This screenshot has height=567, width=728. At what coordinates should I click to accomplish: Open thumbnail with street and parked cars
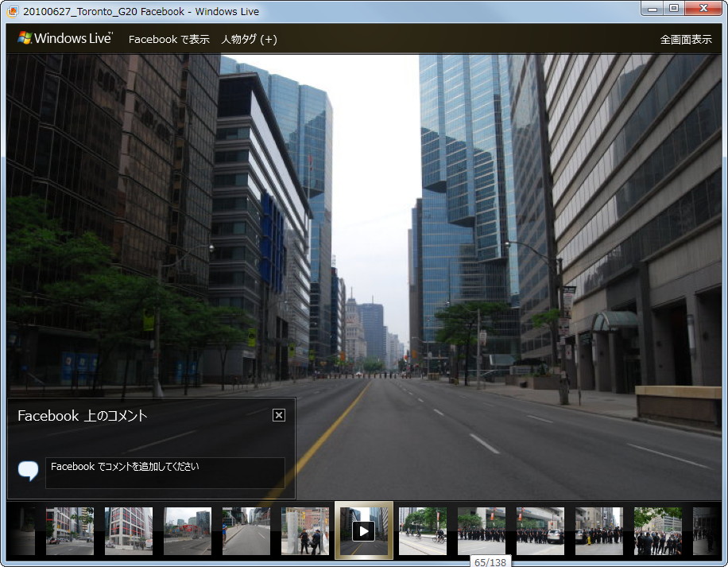pyautogui.click(x=70, y=530)
